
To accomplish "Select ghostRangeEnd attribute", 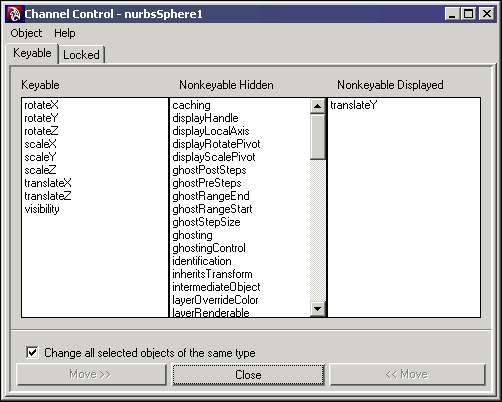I will coord(211,196).
